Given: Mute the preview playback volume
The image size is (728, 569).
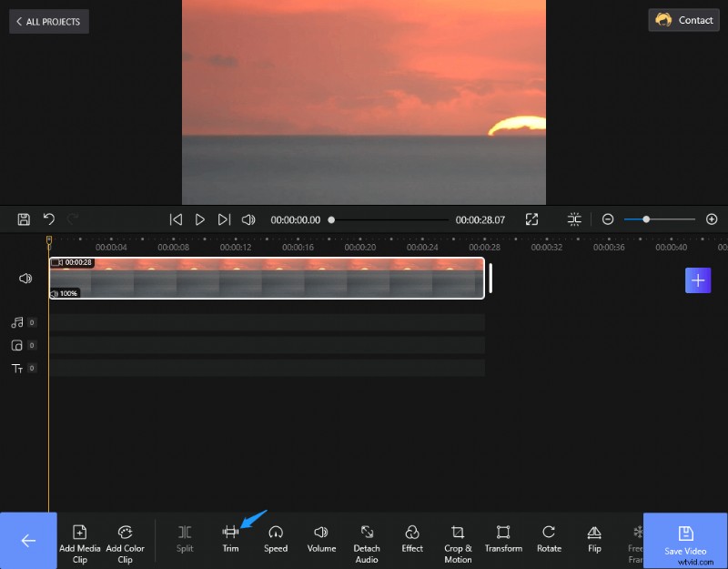Looking at the screenshot, I should [x=248, y=219].
